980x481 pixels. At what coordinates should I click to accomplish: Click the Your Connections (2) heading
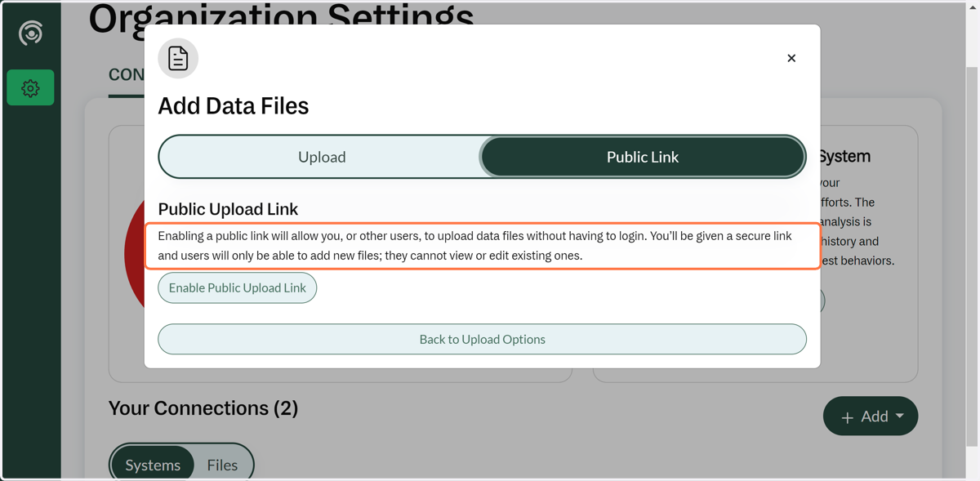203,408
